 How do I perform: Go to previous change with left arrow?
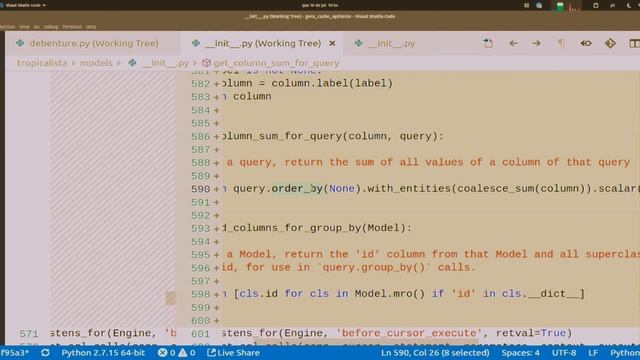pyautogui.click(x=513, y=43)
